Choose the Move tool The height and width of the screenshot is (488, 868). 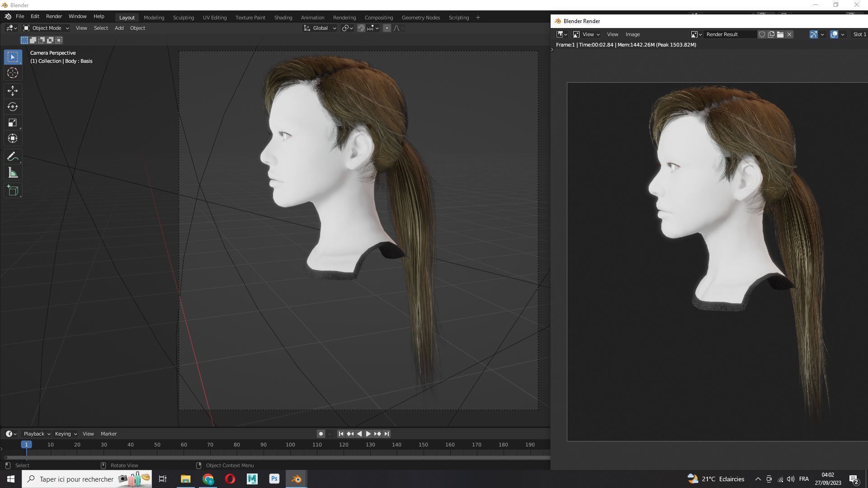coord(13,91)
